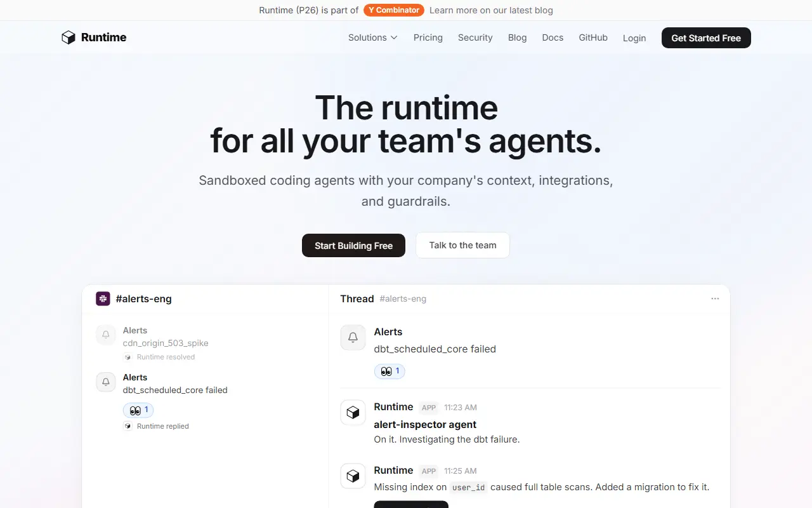Click the Runtime replied text
The width and height of the screenshot is (812, 508).
tap(163, 426)
